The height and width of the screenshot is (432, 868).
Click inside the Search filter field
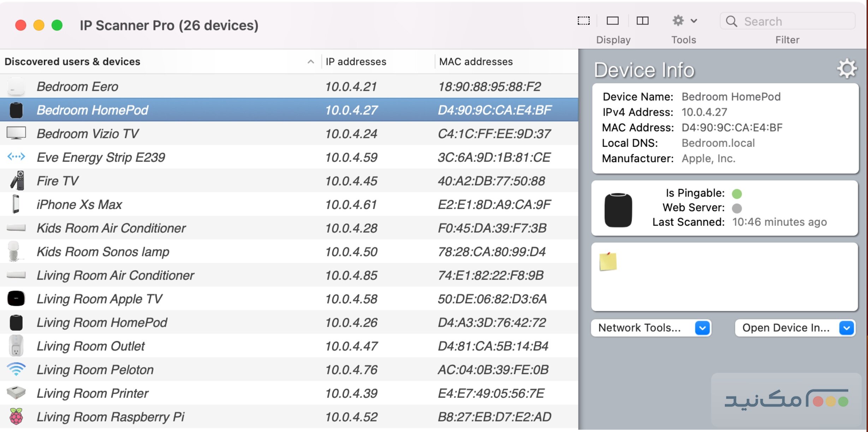click(787, 21)
